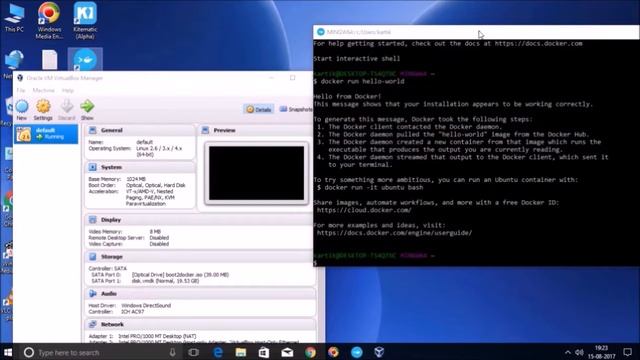Click the Show green arrow icon
Viewport: 640px width, 360px height.
click(x=87, y=107)
